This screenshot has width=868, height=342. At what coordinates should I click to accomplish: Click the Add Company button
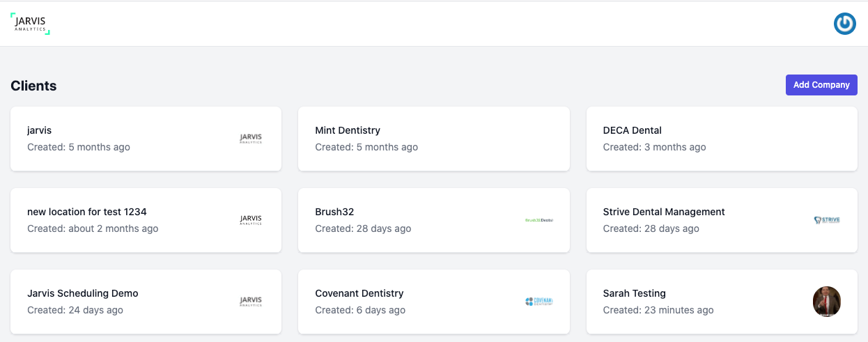pyautogui.click(x=821, y=85)
